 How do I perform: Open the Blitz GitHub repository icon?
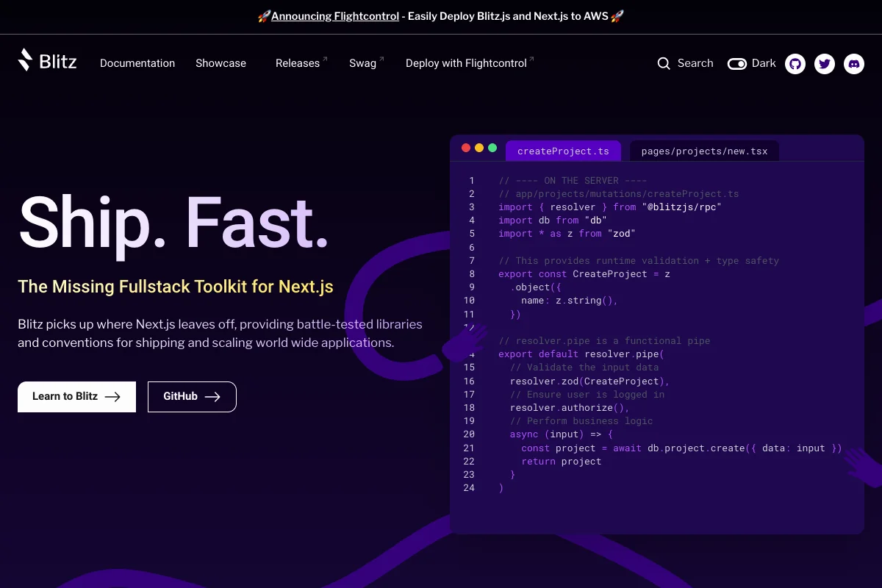click(x=795, y=64)
